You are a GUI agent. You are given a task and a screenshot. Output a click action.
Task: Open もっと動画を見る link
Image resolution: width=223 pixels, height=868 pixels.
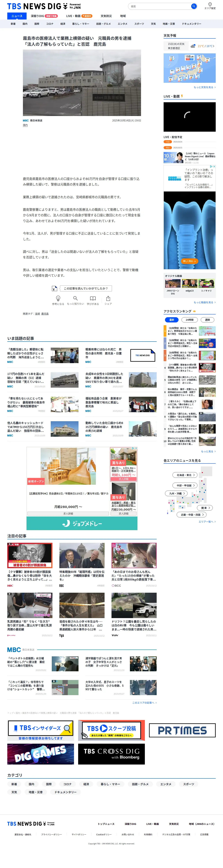204,302
